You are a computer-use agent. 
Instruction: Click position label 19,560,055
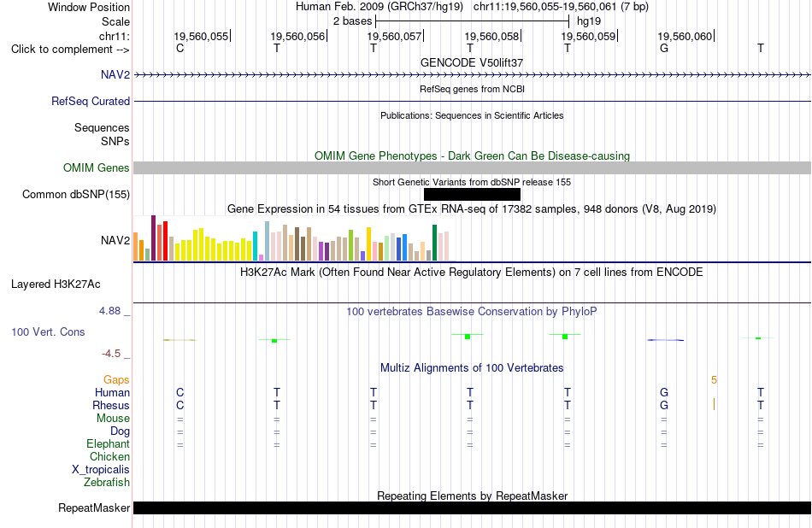[201, 36]
